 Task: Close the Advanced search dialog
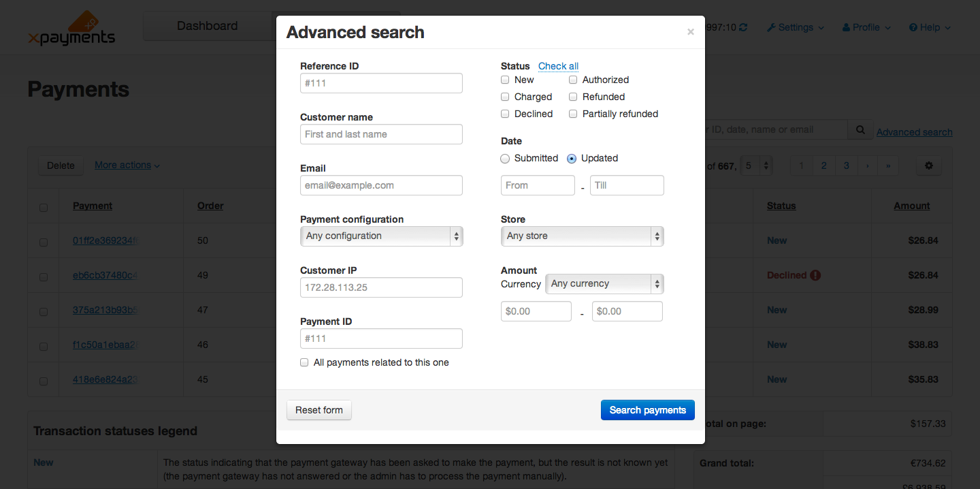point(690,32)
